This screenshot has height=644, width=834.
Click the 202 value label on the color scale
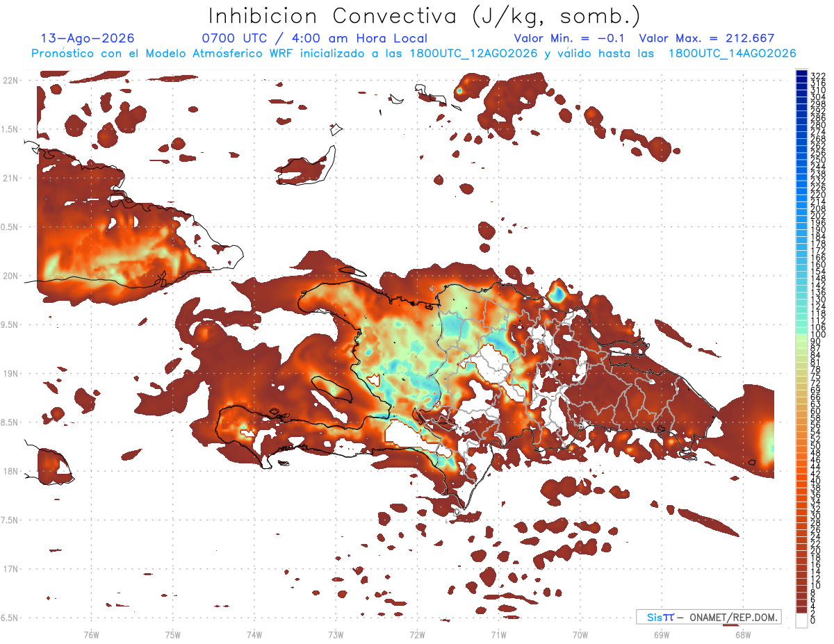pyautogui.click(x=818, y=216)
